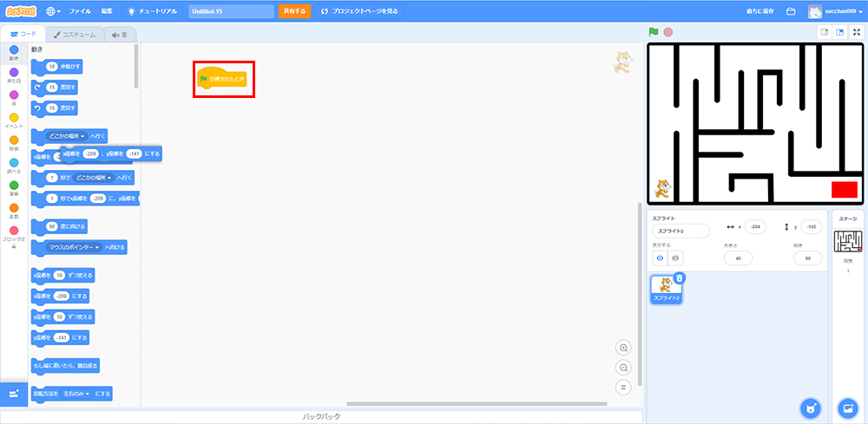The height and width of the screenshot is (424, 868).
Task: Click the orange 共有する button
Action: [294, 11]
